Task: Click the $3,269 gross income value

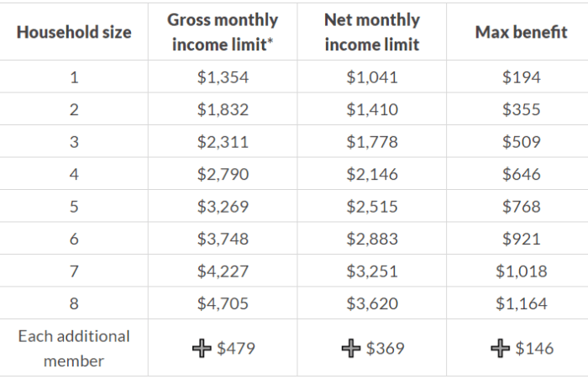Action: pos(223,207)
